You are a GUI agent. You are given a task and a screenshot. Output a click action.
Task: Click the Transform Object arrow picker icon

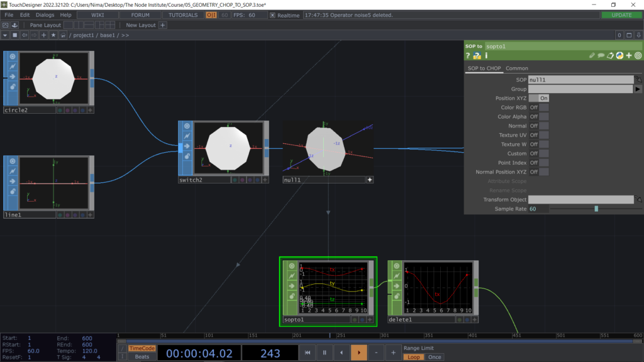point(638,199)
